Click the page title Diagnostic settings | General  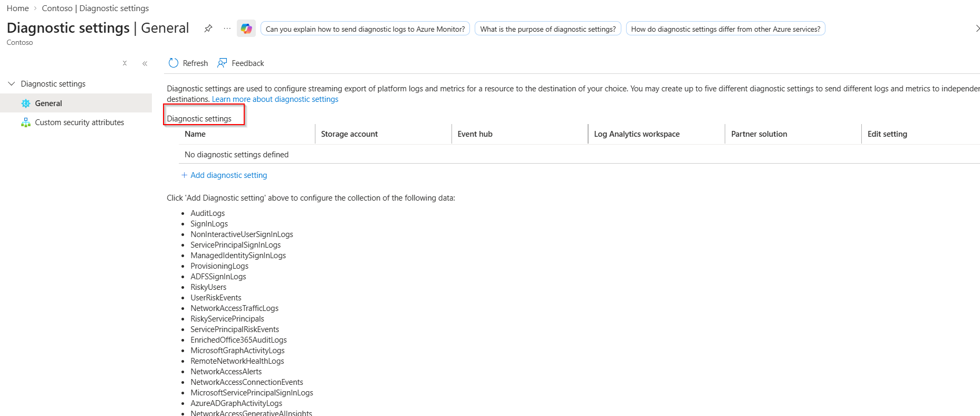point(98,28)
